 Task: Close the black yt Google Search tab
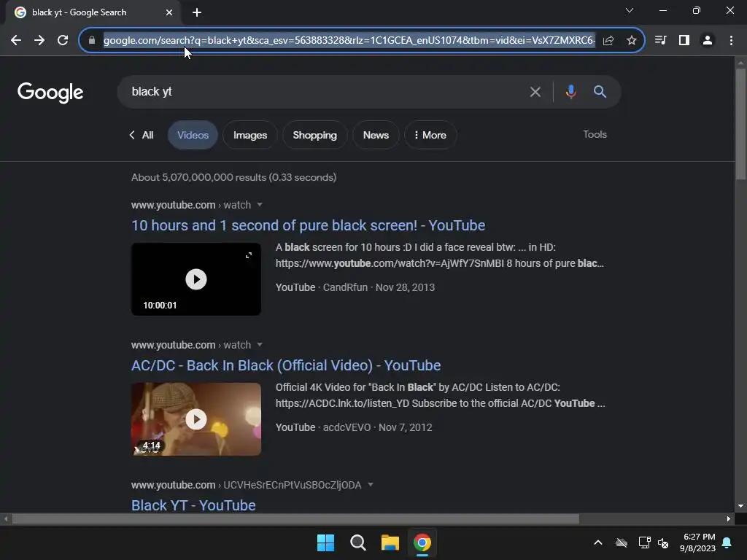click(x=169, y=12)
